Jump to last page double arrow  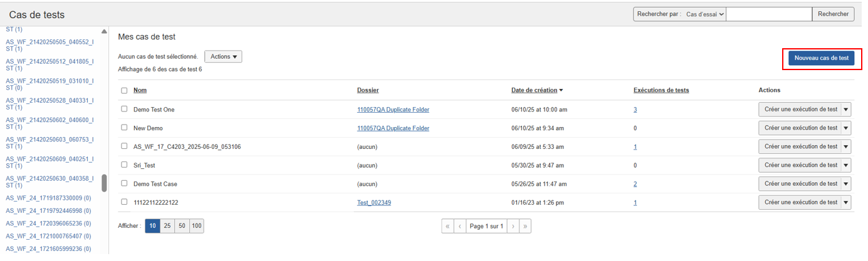[x=525, y=226]
